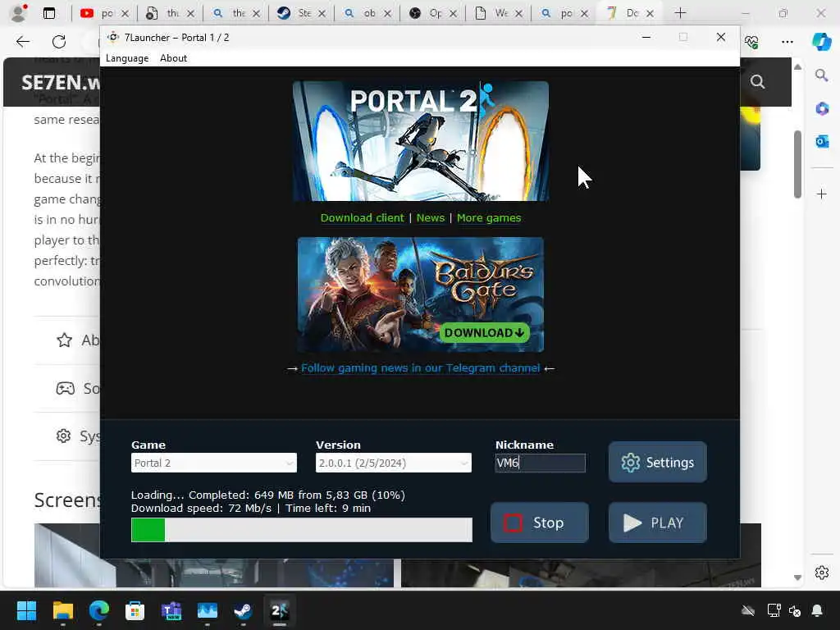
Task: Open Microsoft Teams from the taskbar
Action: (x=171, y=610)
